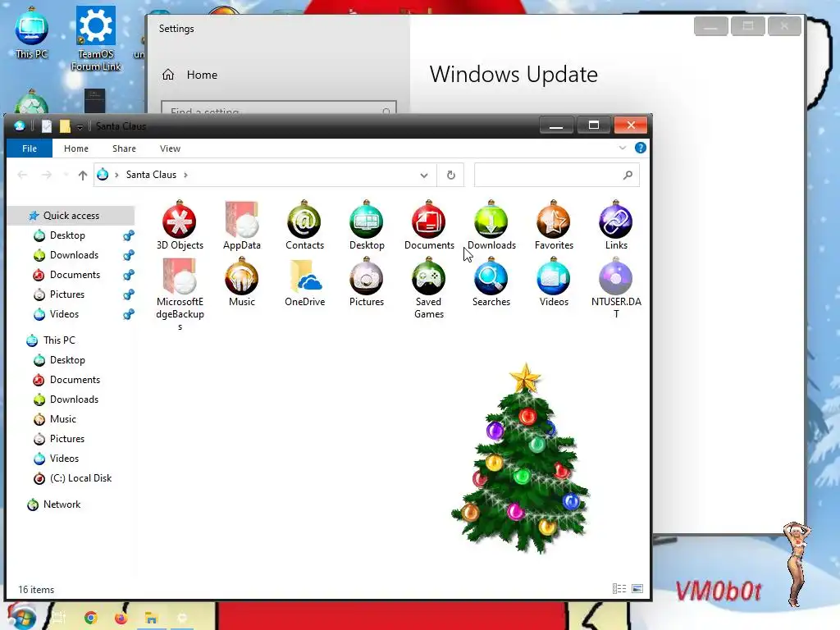Screen dimensions: 840x630
Task: Open the 3D Objects folder
Action: coord(180,225)
